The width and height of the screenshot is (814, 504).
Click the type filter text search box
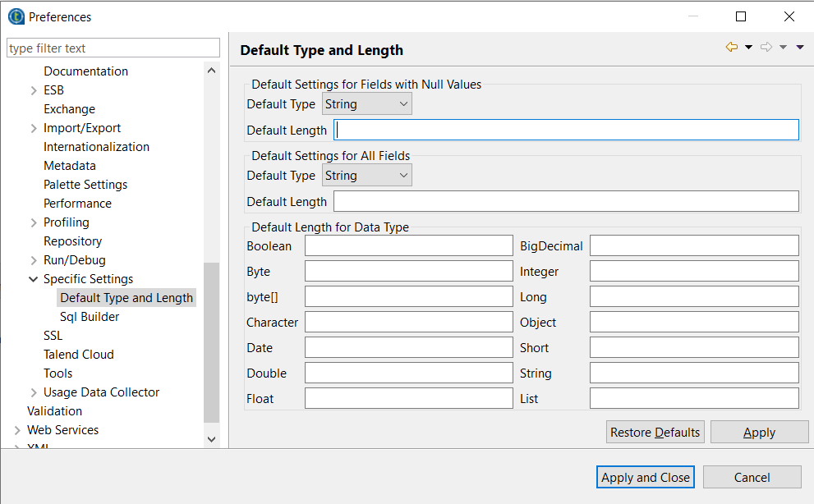[x=113, y=48]
